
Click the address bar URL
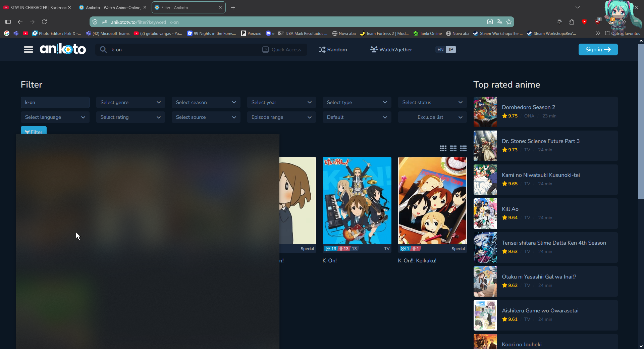point(145,22)
